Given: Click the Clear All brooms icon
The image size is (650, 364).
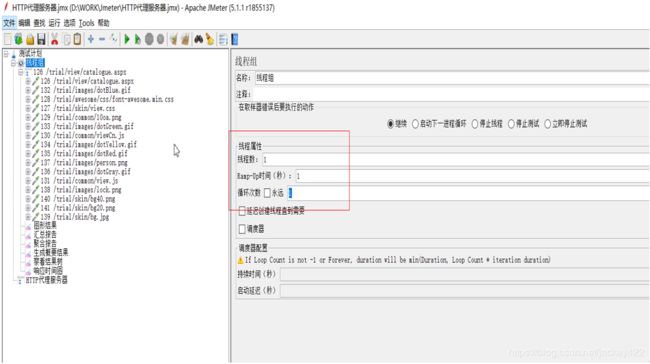Looking at the screenshot, I should tap(185, 39).
